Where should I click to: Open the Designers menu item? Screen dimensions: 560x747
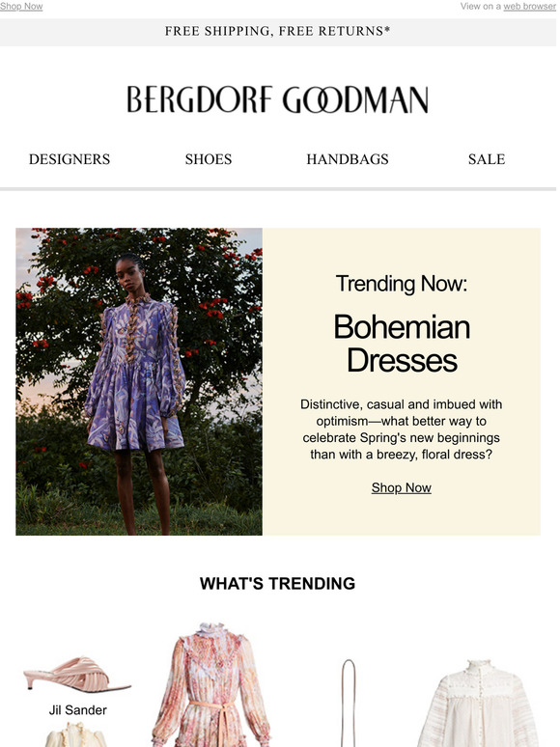pos(70,159)
